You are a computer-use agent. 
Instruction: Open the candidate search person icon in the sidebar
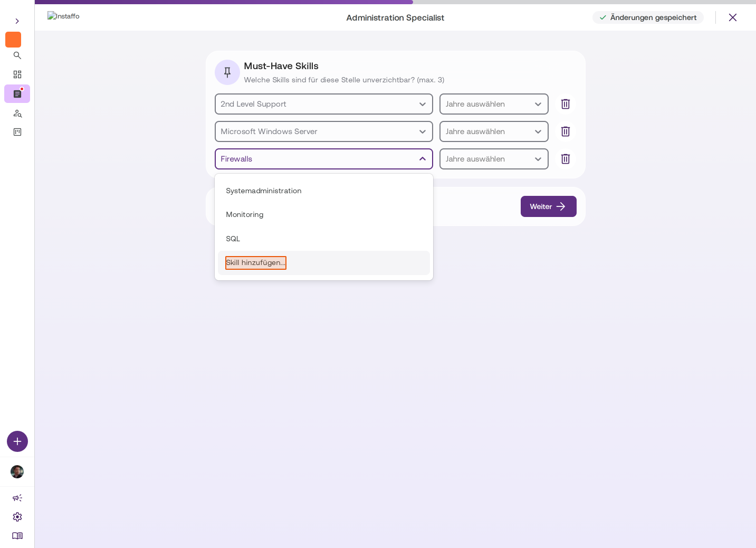[x=17, y=113]
